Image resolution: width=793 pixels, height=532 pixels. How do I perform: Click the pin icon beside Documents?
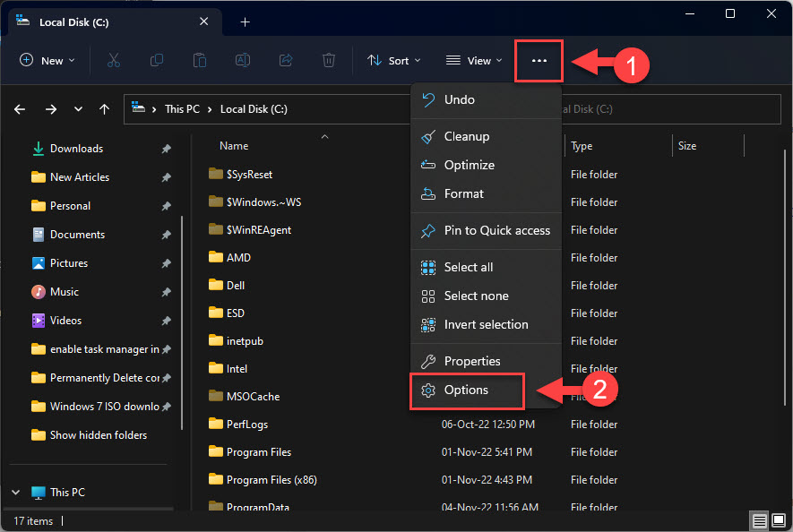pos(167,235)
